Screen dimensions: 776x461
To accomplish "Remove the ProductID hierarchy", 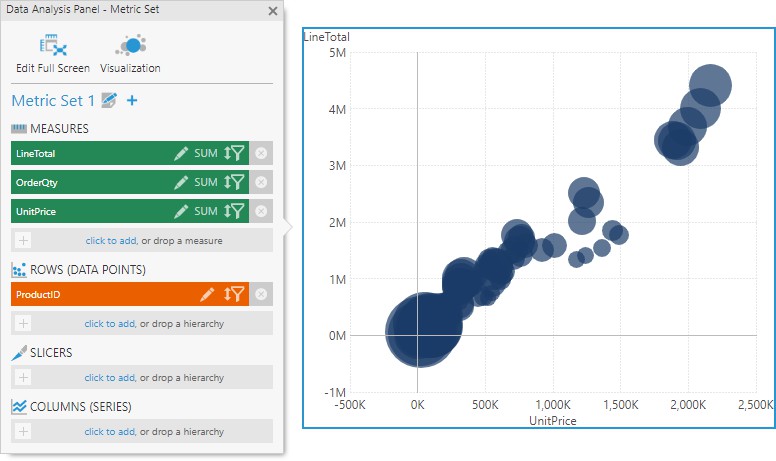I will 261,294.
